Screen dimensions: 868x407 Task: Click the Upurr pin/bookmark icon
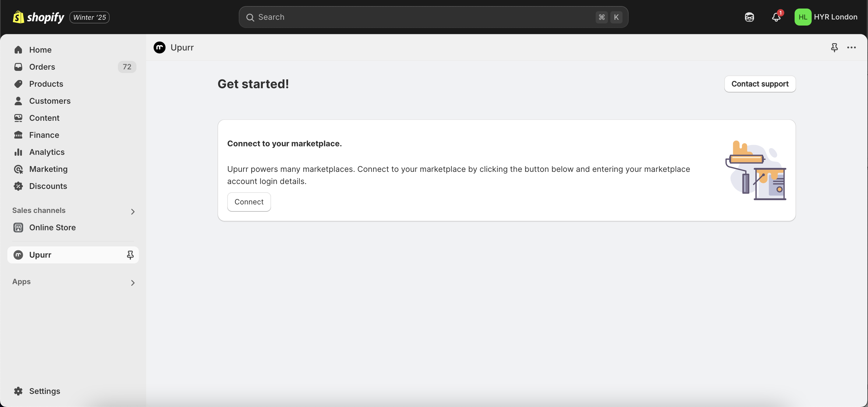tap(129, 255)
